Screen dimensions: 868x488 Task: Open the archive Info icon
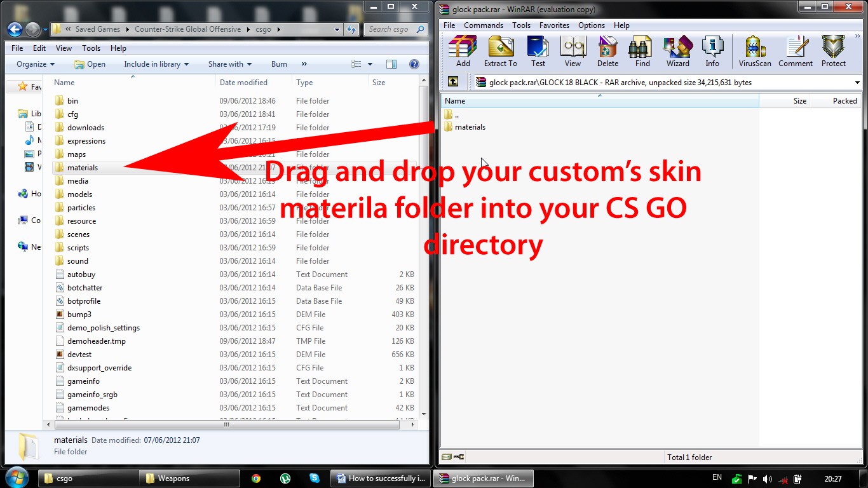click(x=712, y=51)
